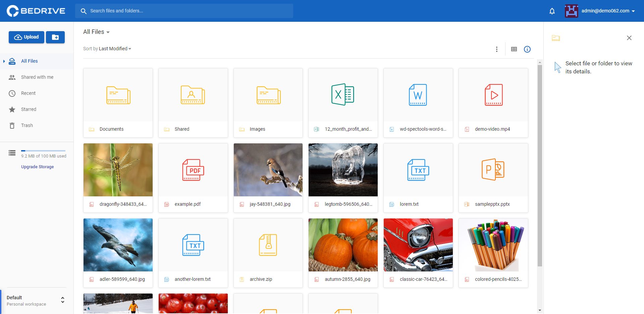Open the more options vertical dots menu
The image size is (644, 314).
point(497,49)
